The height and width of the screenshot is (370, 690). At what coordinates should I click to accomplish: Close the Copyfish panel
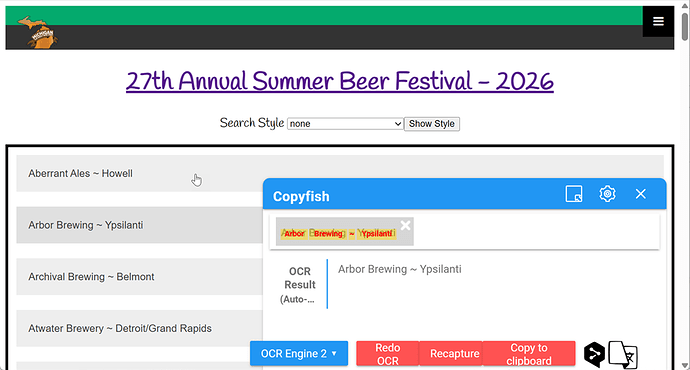(x=641, y=194)
